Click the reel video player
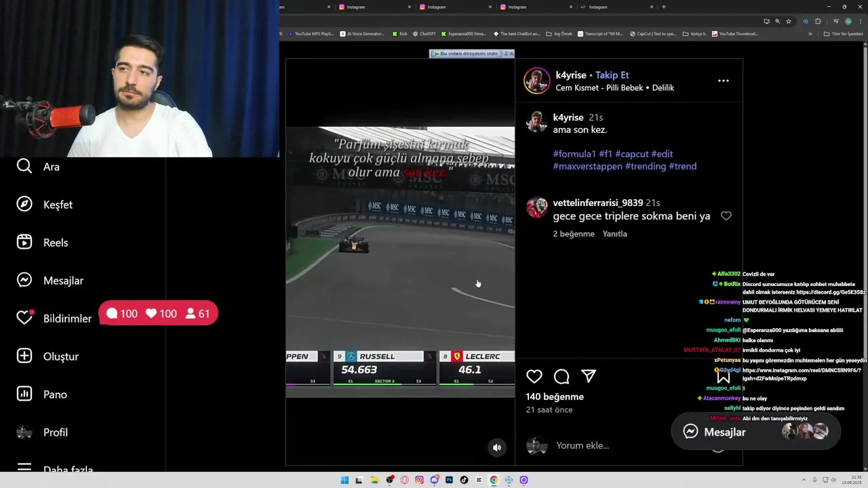Image resolution: width=868 pixels, height=488 pixels. point(400,262)
